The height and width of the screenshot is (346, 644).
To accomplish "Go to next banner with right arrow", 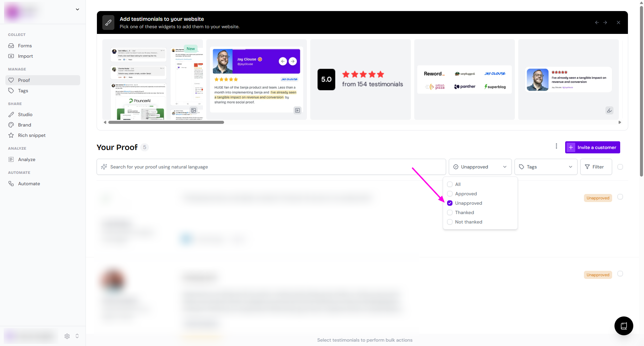I will point(605,22).
